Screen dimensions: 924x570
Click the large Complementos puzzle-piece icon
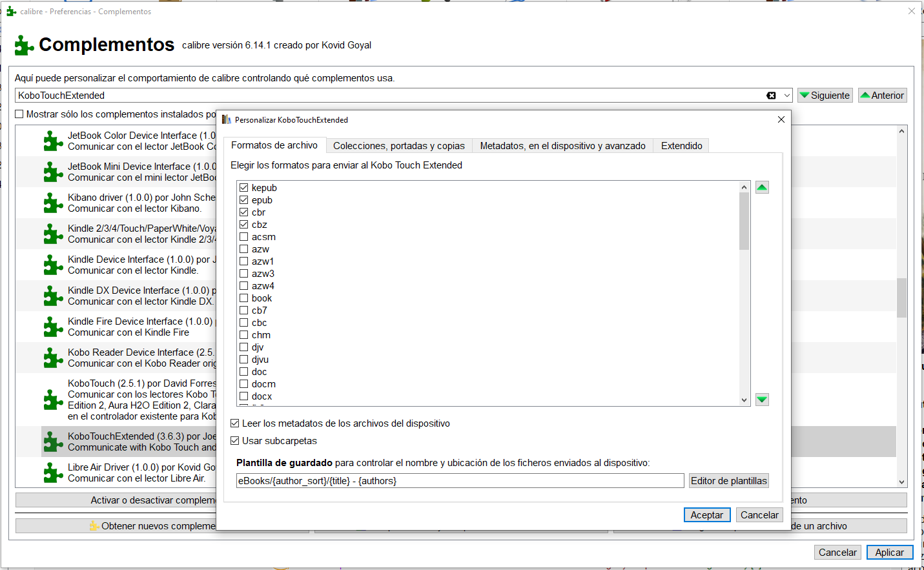tap(25, 45)
